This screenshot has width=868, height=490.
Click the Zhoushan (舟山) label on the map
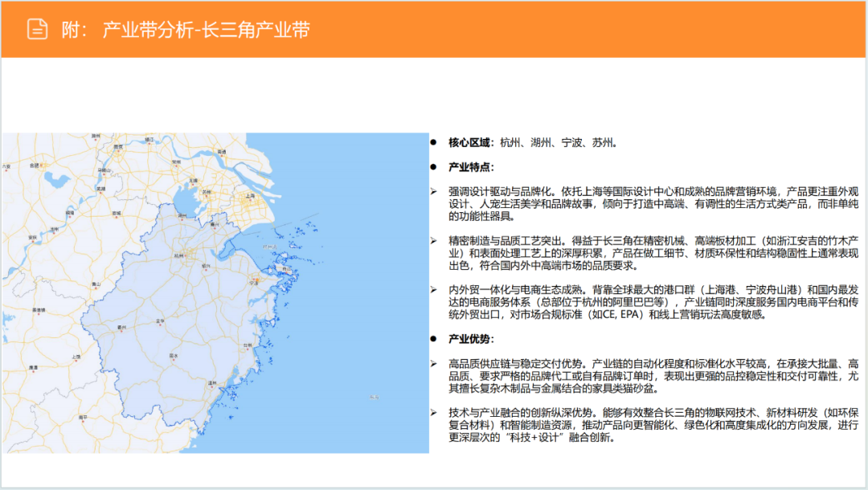pos(287,268)
